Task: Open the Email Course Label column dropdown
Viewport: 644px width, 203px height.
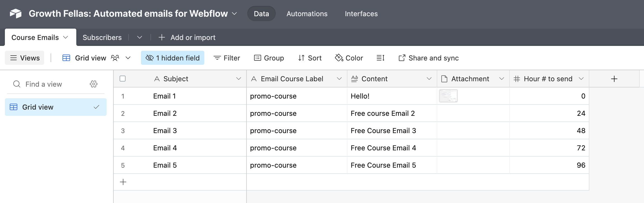Action: (x=339, y=79)
